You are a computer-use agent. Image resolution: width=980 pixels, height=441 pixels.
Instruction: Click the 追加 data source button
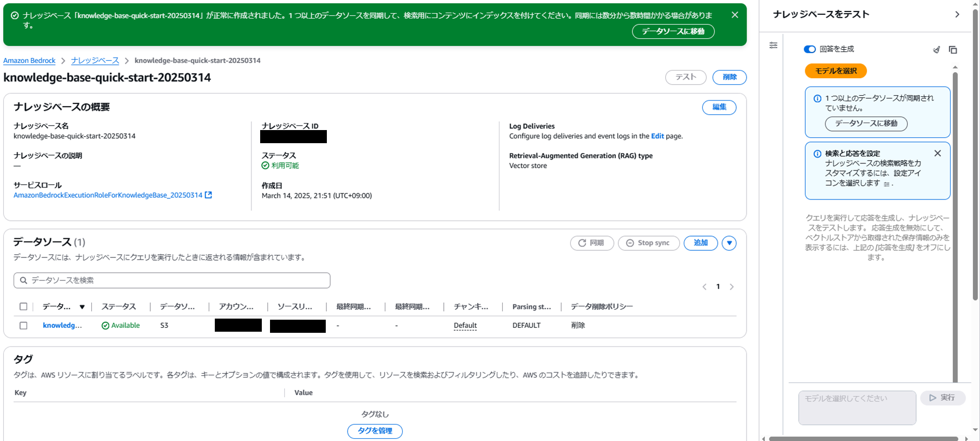pyautogui.click(x=701, y=243)
